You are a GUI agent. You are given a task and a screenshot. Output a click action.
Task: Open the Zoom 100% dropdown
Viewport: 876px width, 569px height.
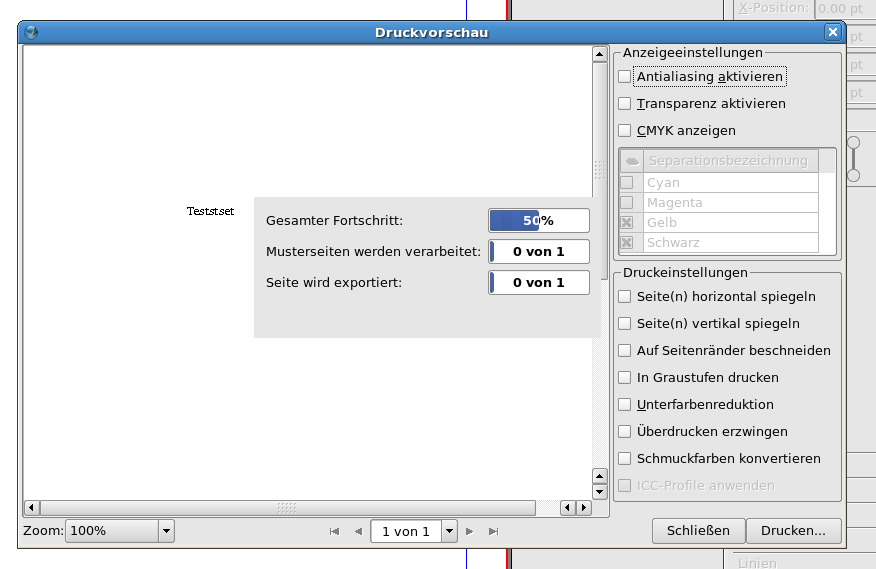tap(166, 531)
